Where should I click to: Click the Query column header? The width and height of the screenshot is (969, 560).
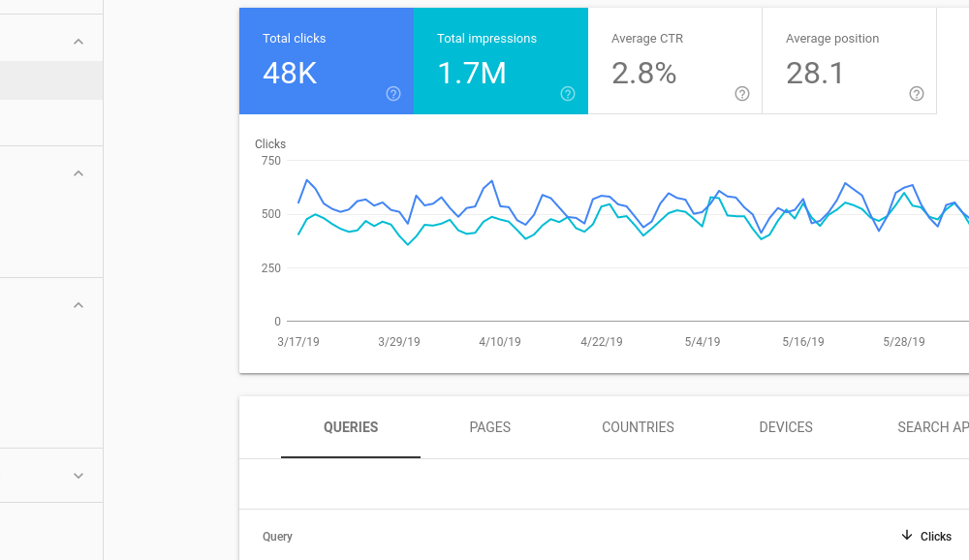(277, 537)
